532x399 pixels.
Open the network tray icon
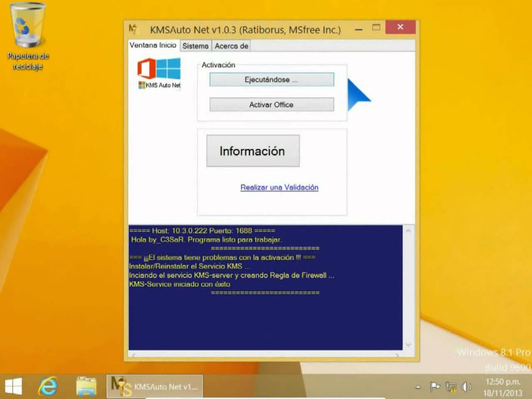coord(451,387)
